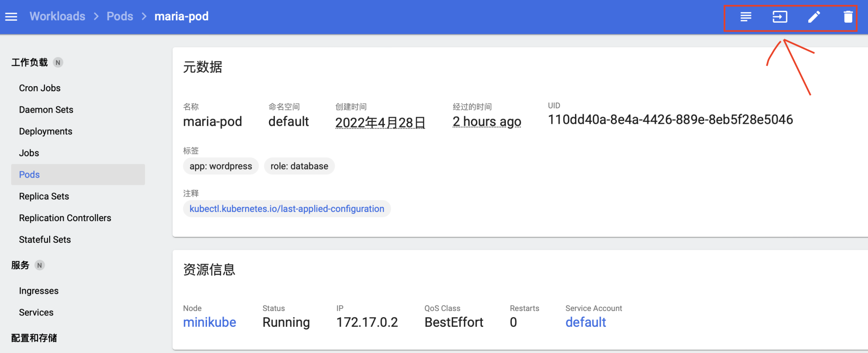
Task: Open Ingresses under 服务 section
Action: click(39, 291)
